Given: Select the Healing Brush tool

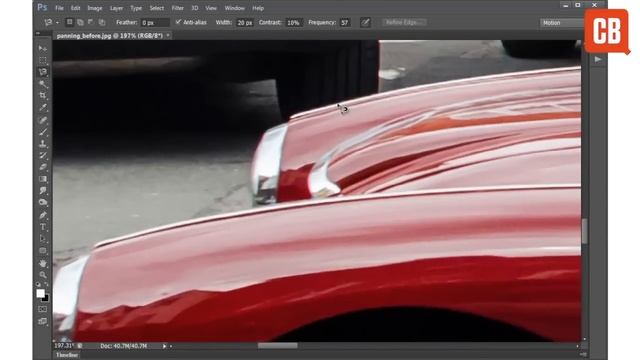Looking at the screenshot, I should point(43,120).
